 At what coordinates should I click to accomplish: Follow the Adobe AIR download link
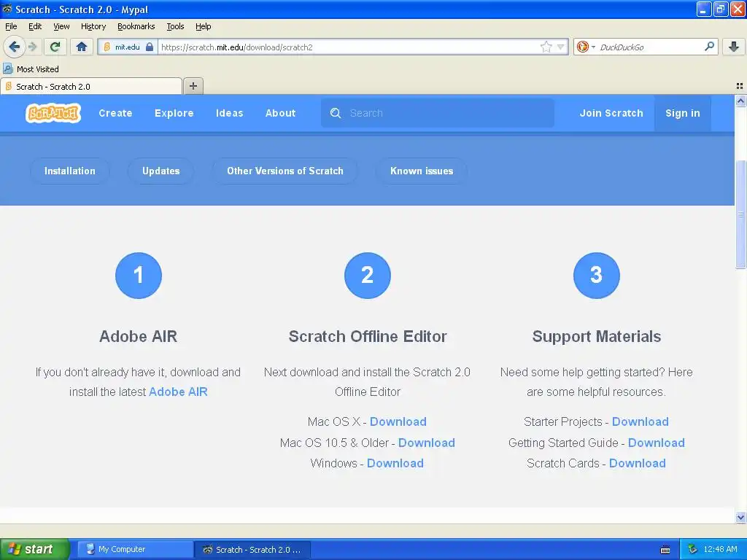point(178,392)
